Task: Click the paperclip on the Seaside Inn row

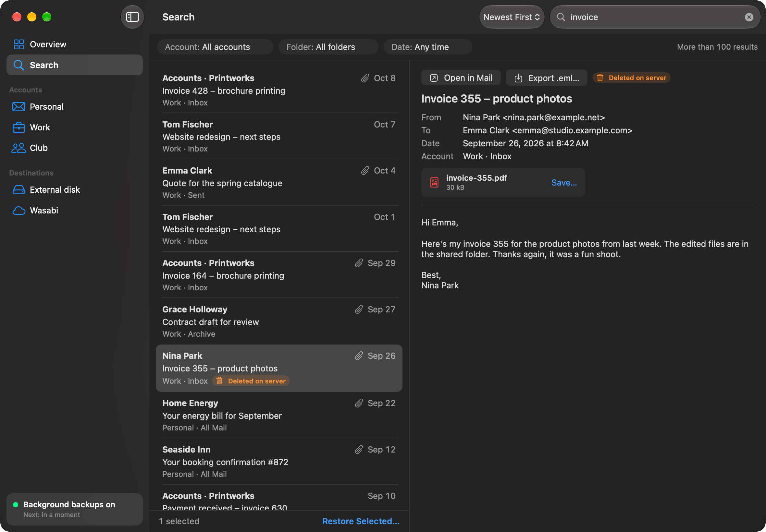Action: tap(359, 450)
